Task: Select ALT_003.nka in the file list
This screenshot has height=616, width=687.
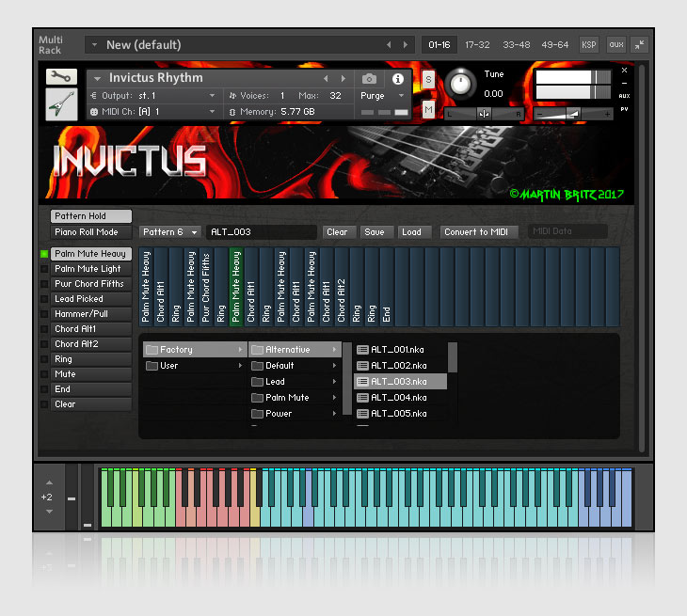Action: click(x=400, y=381)
